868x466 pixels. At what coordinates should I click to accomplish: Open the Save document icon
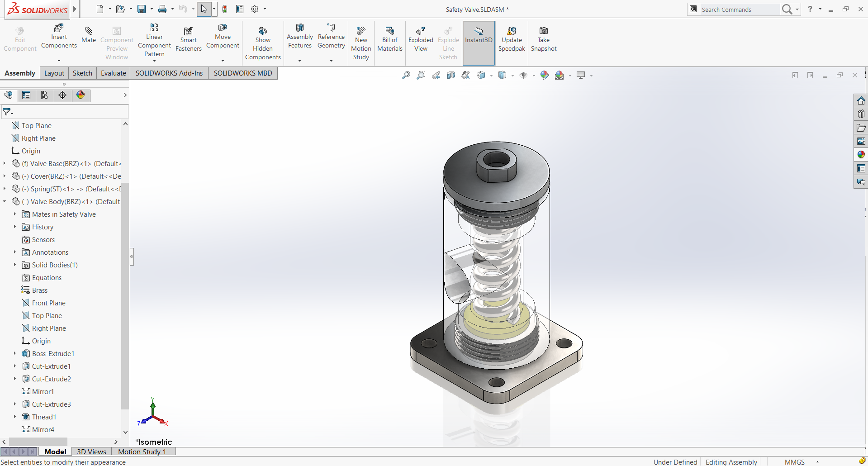142,9
